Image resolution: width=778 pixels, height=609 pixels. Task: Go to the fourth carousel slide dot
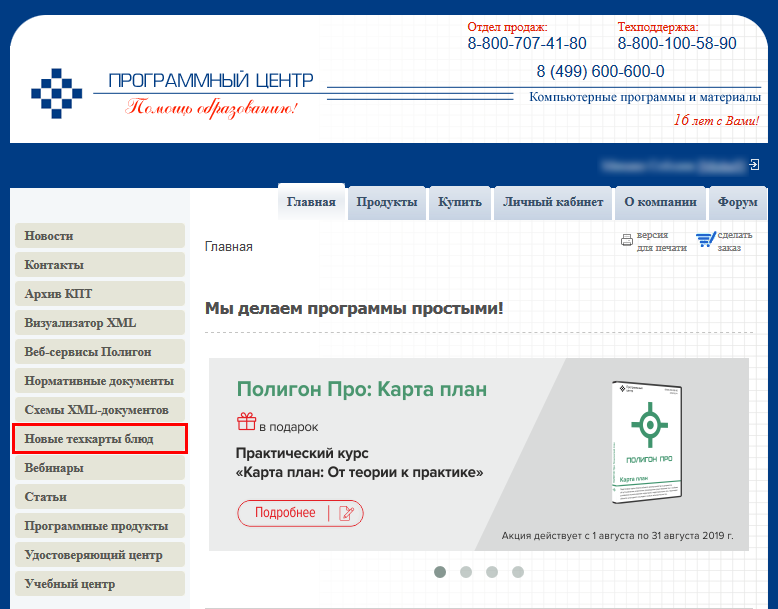click(518, 572)
